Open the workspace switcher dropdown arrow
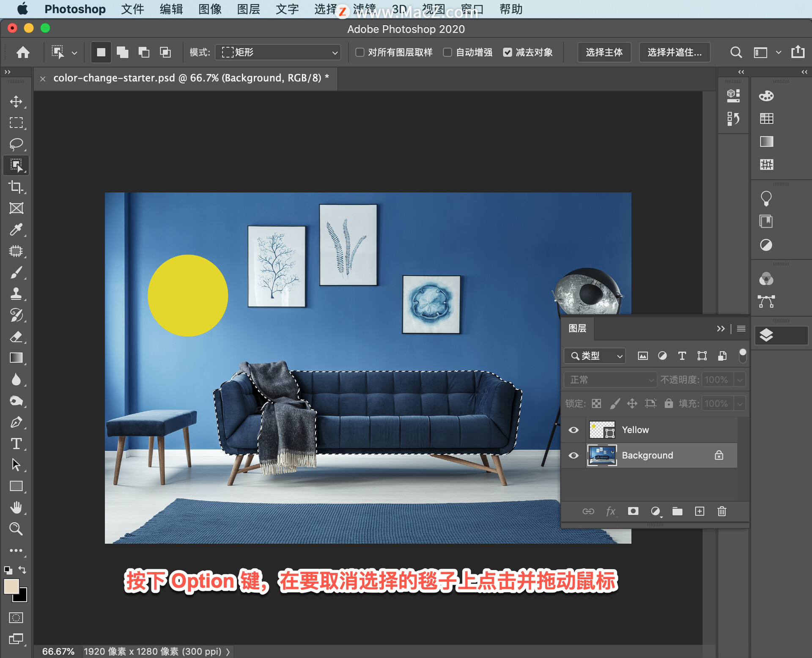Image resolution: width=812 pixels, height=658 pixels. pos(778,52)
